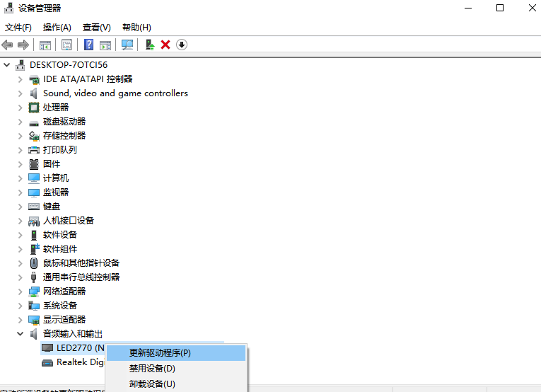
Task: Select the 键盘 device category
Action: click(x=52, y=207)
